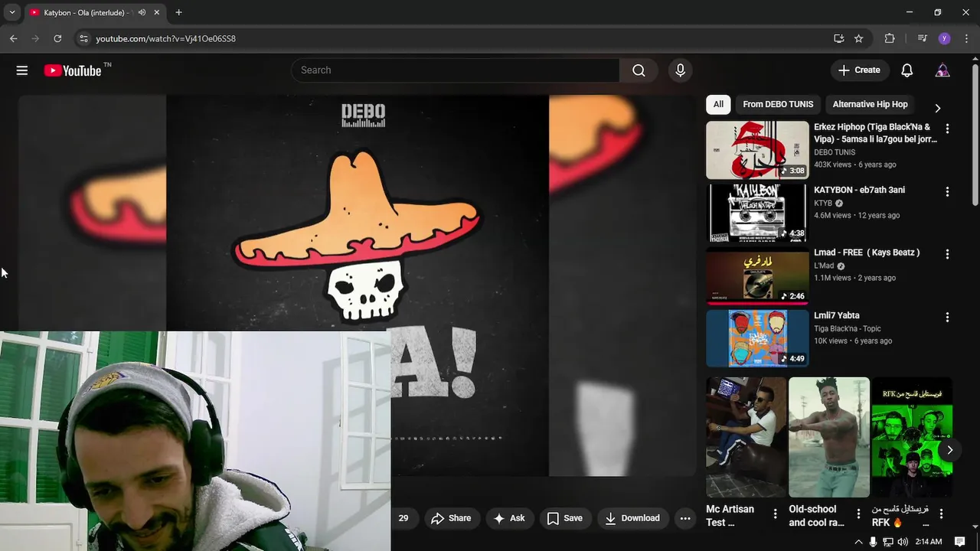Open YouTube account avatar menu
Viewport: 980px width, 551px height.
pos(942,70)
